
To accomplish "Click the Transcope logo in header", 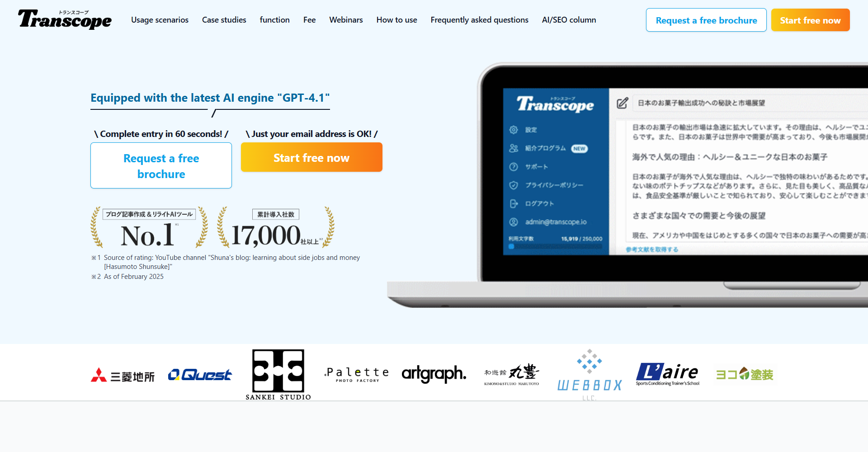I will coord(65,19).
